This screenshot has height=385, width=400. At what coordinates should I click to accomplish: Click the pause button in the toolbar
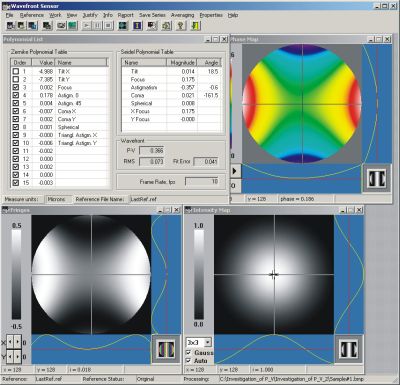[x=97, y=25]
